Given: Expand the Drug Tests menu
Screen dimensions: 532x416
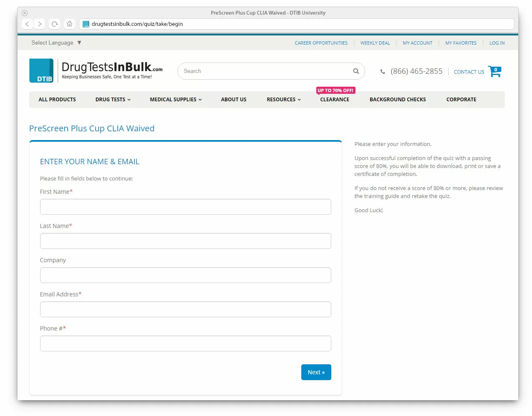Looking at the screenshot, I should point(113,100).
